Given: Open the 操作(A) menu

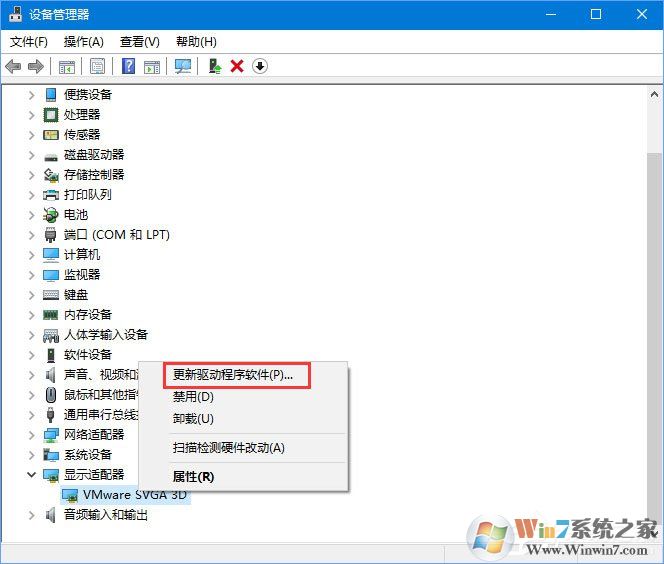Looking at the screenshot, I should pos(83,41).
